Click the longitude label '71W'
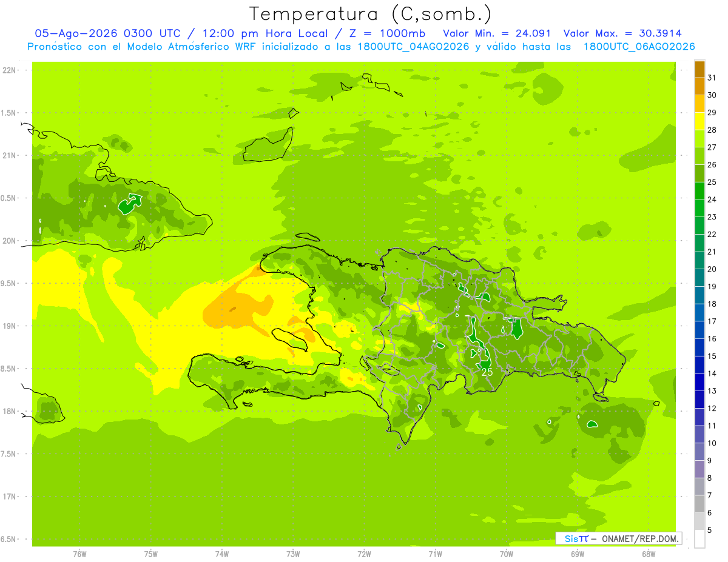 pos(435,554)
